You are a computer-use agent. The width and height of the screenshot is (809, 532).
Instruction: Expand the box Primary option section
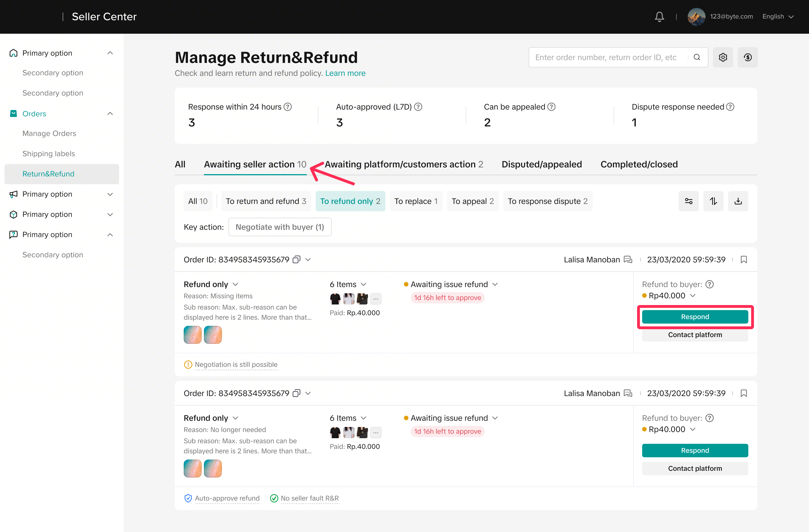click(x=110, y=215)
